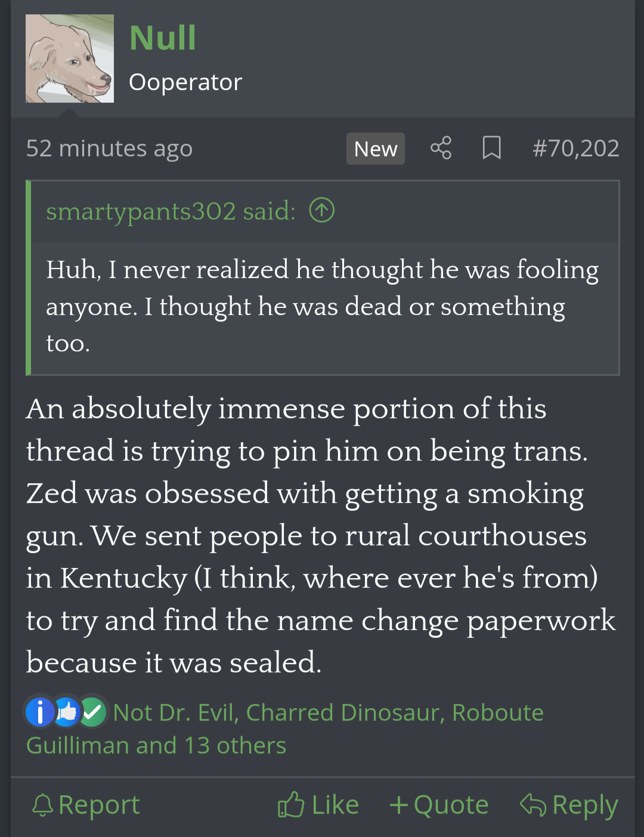The image size is (644, 837).
Task: Click the green checkmark Agree reaction icon
Action: point(93,712)
